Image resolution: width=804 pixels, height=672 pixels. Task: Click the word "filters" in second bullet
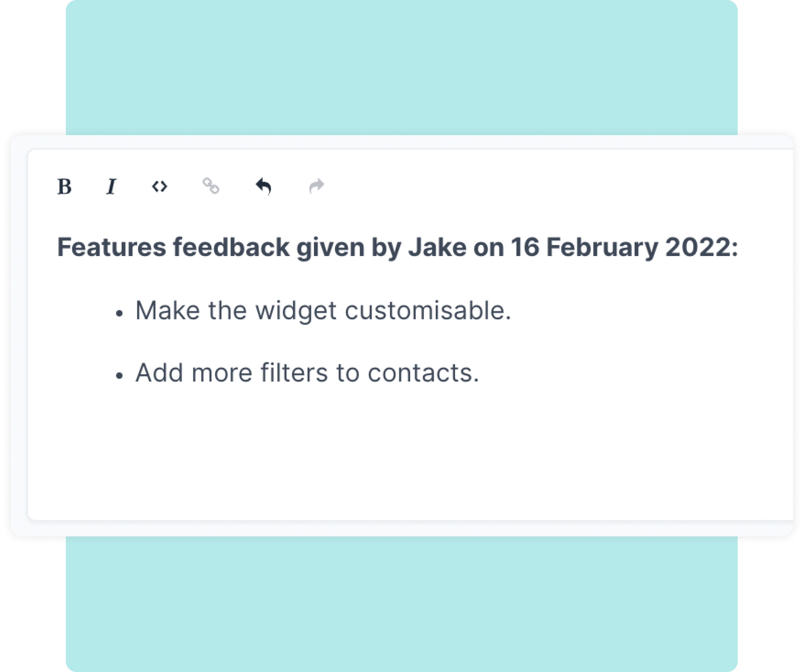click(x=294, y=373)
